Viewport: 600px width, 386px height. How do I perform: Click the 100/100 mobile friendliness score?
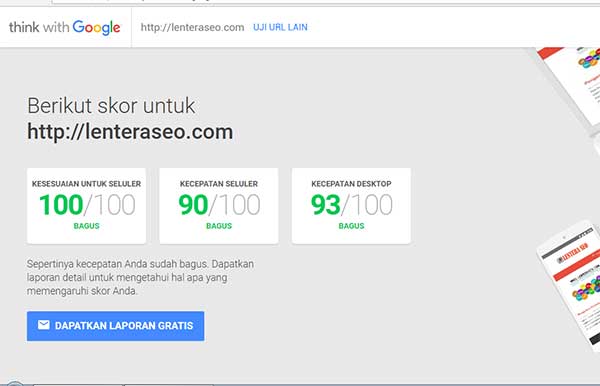point(87,205)
